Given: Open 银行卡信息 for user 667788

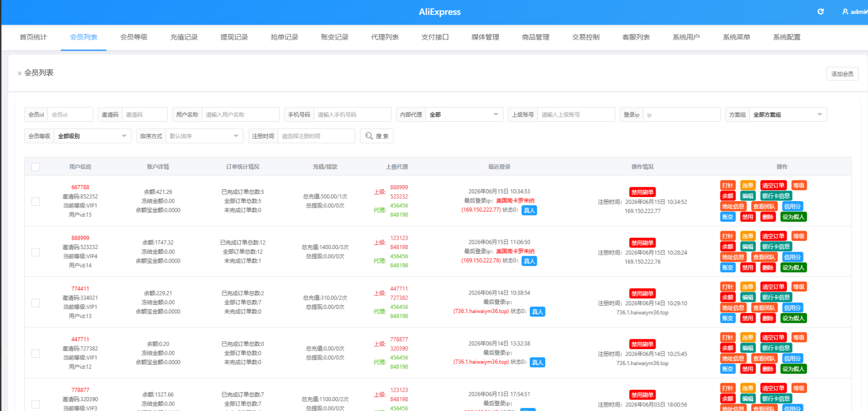Looking at the screenshot, I should click(x=776, y=196).
